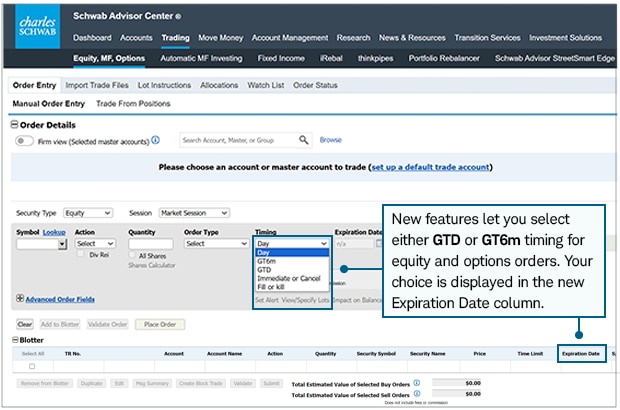Click info icon beside Selected Sell Orders

417,393
